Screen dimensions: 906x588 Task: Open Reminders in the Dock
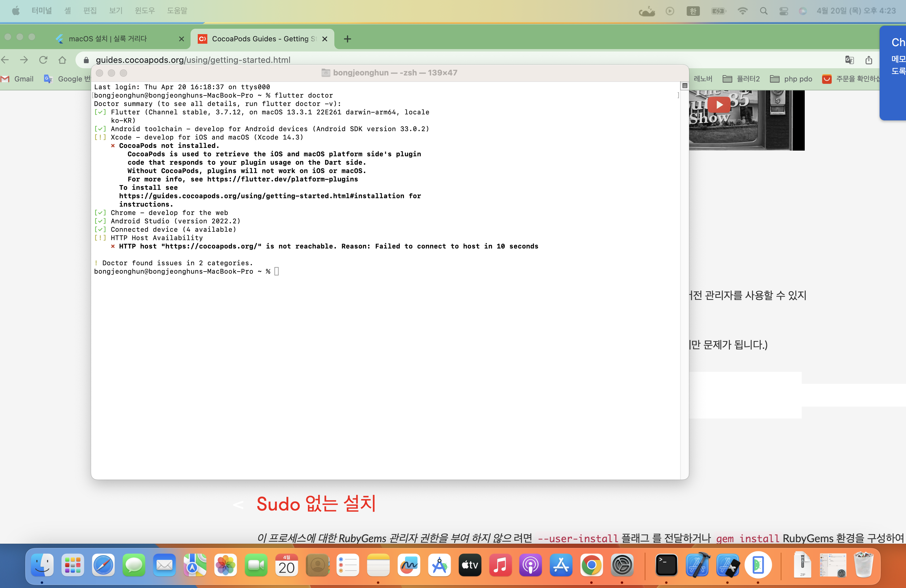coord(348,565)
